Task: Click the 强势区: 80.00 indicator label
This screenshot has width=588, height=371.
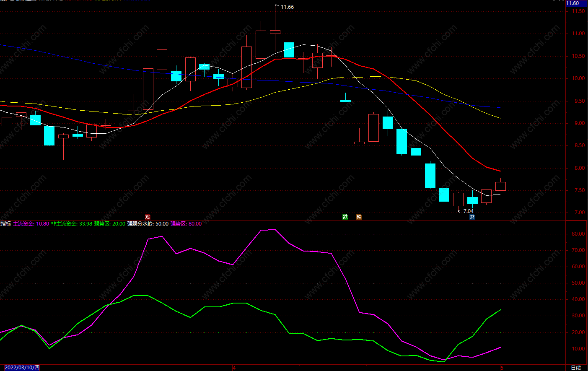Action: click(186, 224)
